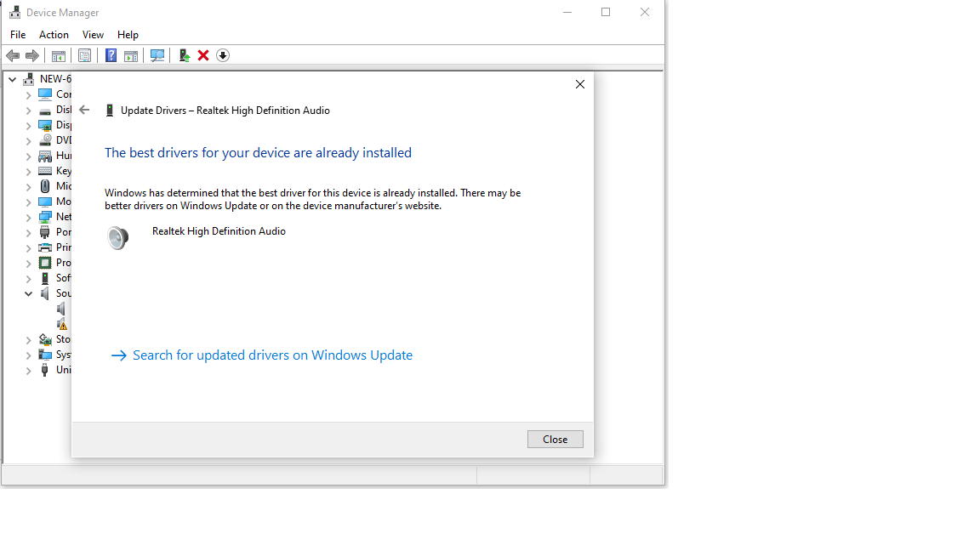Screen dimensions: 980x551
Task: Select the Software devices tree item
Action: [x=55, y=278]
